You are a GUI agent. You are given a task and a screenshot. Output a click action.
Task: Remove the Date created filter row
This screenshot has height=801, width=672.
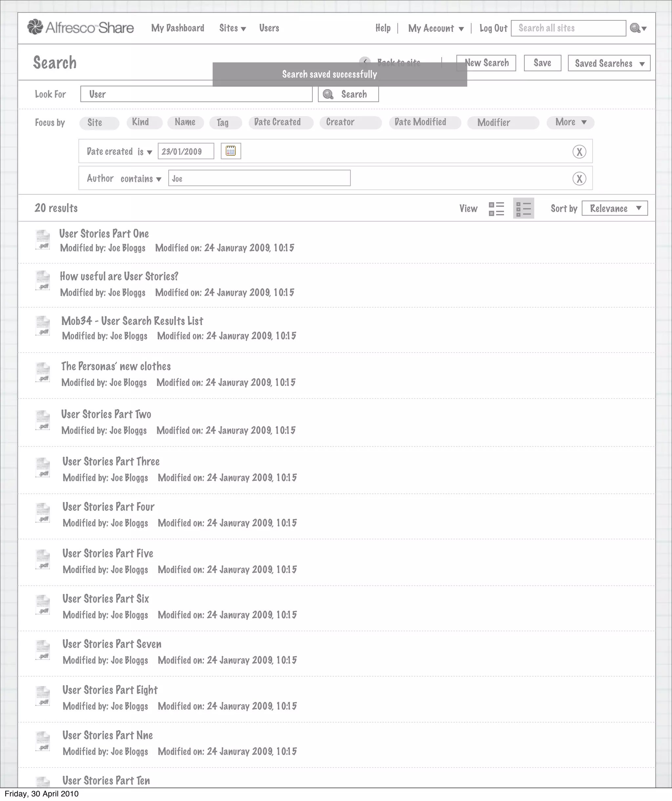(x=579, y=152)
